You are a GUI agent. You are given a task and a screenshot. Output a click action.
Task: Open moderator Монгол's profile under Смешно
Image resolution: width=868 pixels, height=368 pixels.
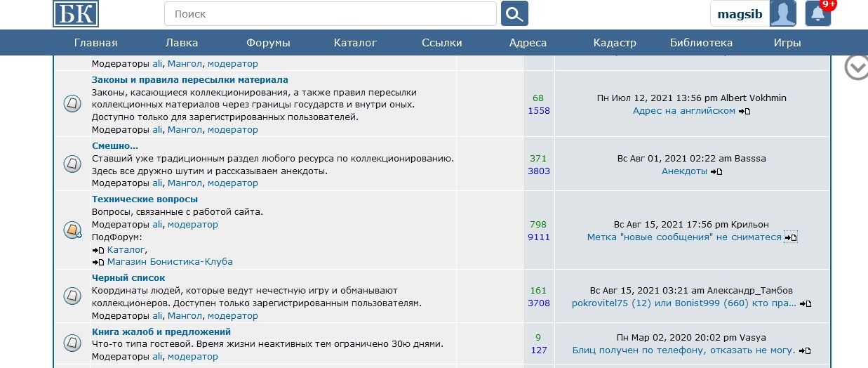click(x=185, y=183)
